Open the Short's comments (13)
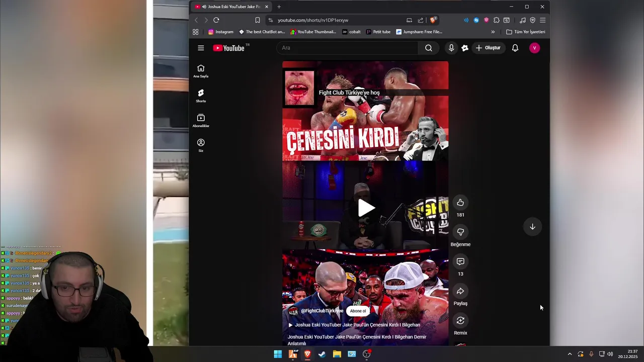The height and width of the screenshot is (362, 644). pos(460,261)
